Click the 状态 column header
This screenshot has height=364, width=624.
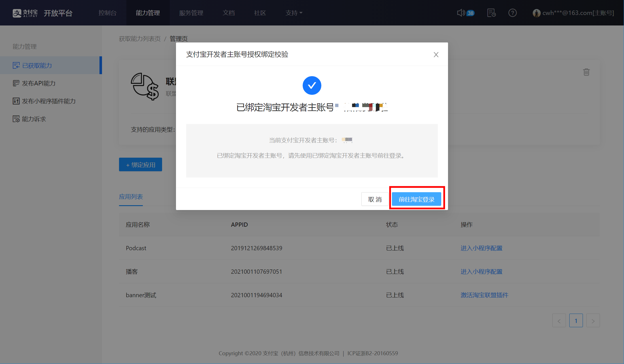tap(392, 225)
